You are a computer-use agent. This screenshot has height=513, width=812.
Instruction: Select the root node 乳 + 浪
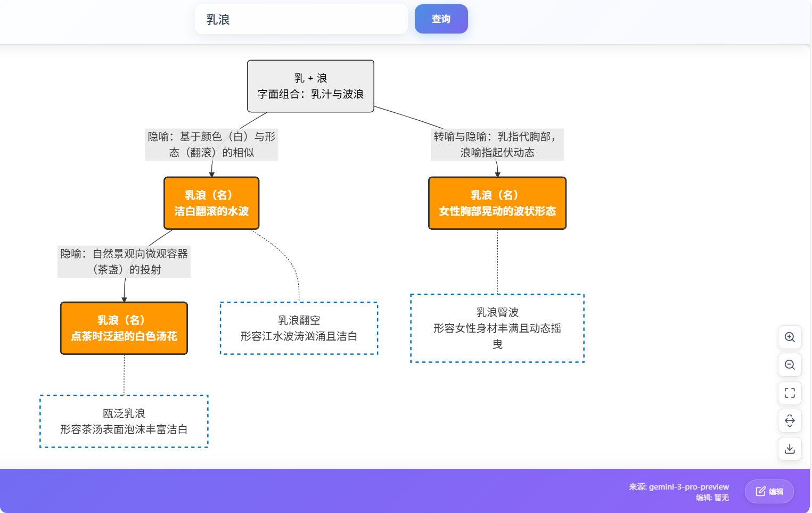click(310, 86)
